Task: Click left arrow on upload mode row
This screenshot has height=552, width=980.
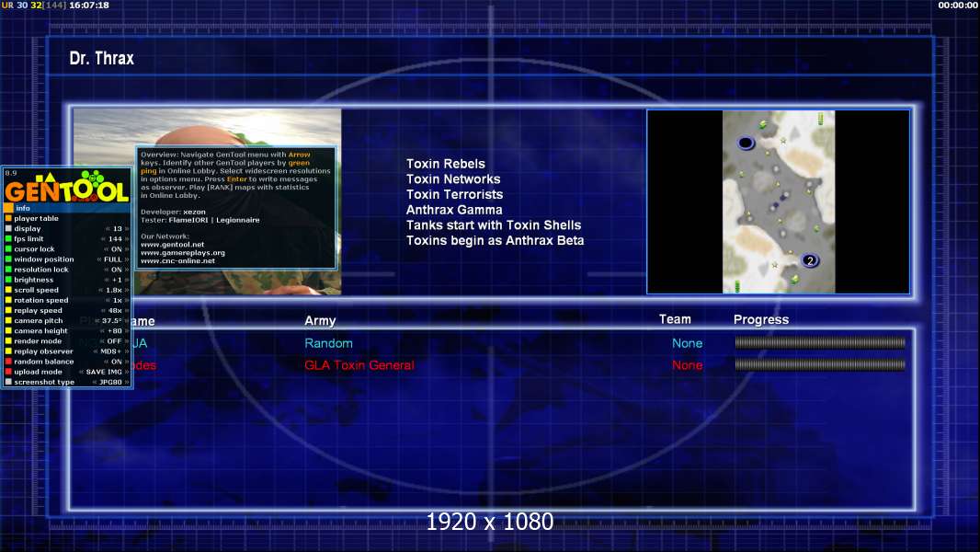Action: tap(81, 372)
